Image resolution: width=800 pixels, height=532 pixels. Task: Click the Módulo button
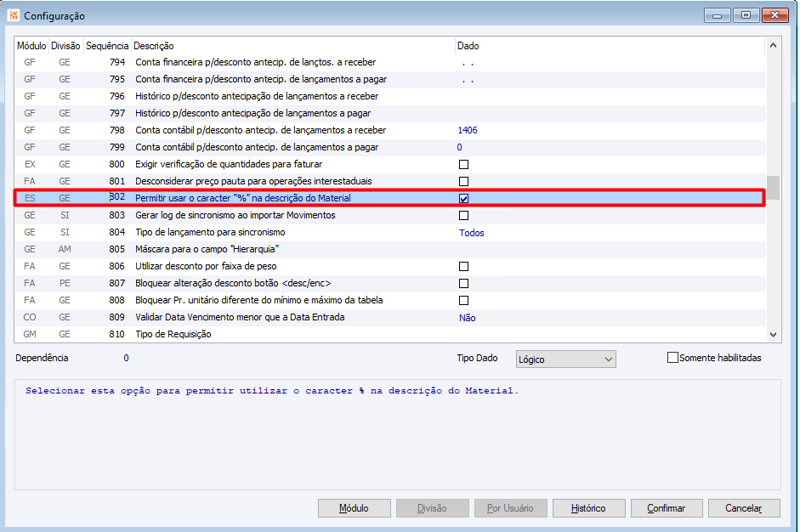(x=354, y=508)
